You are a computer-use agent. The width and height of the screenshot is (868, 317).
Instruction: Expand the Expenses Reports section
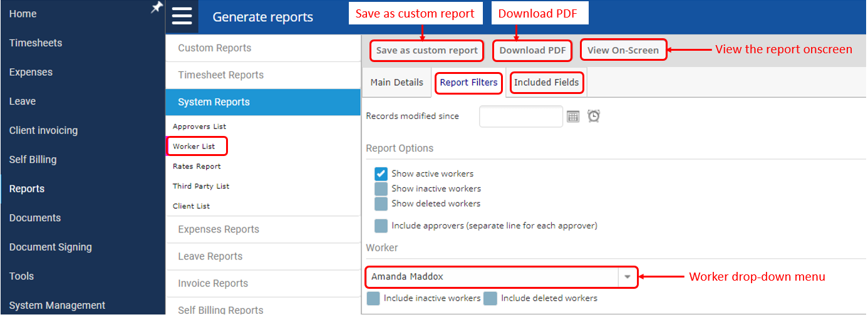pyautogui.click(x=263, y=229)
